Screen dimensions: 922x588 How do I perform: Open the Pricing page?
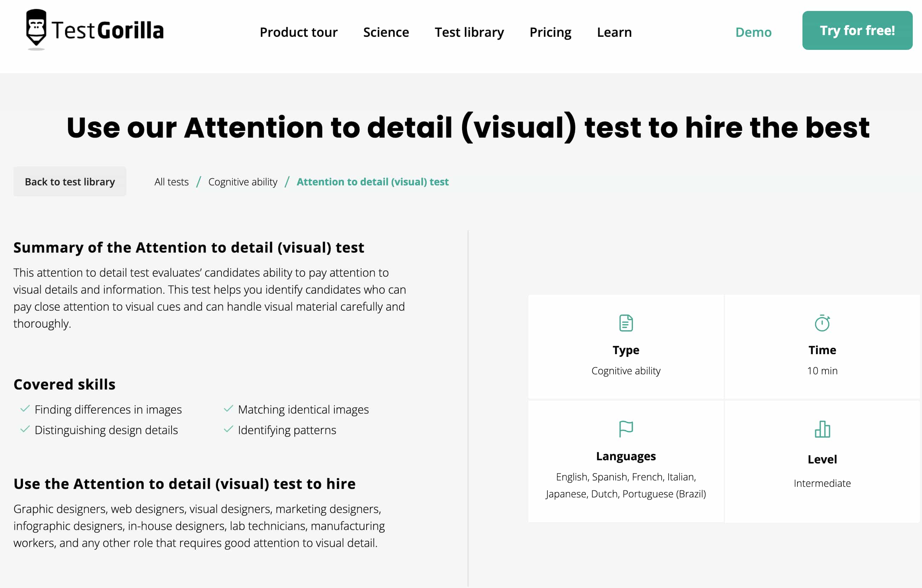[550, 32]
